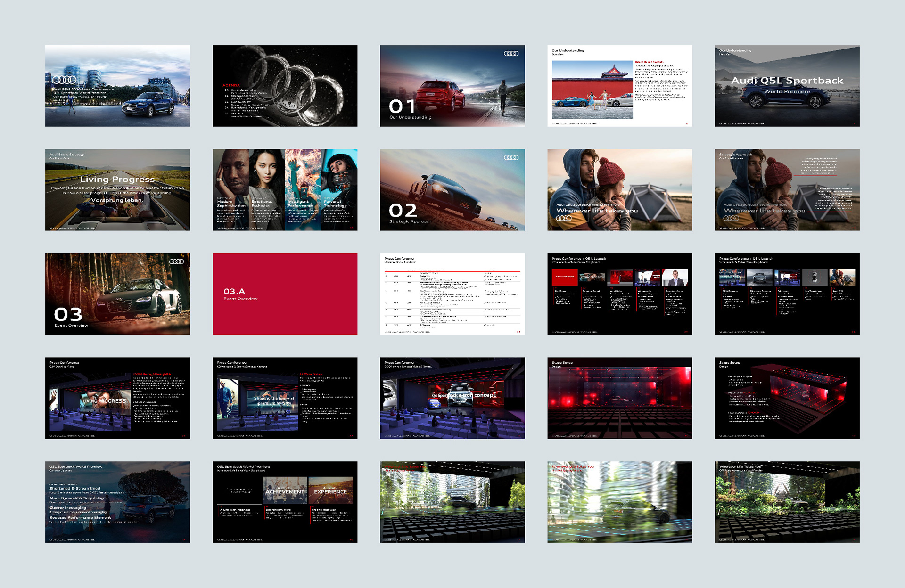
Task: Click the Audi rings logo on cover slide
Action: pyautogui.click(x=64, y=80)
